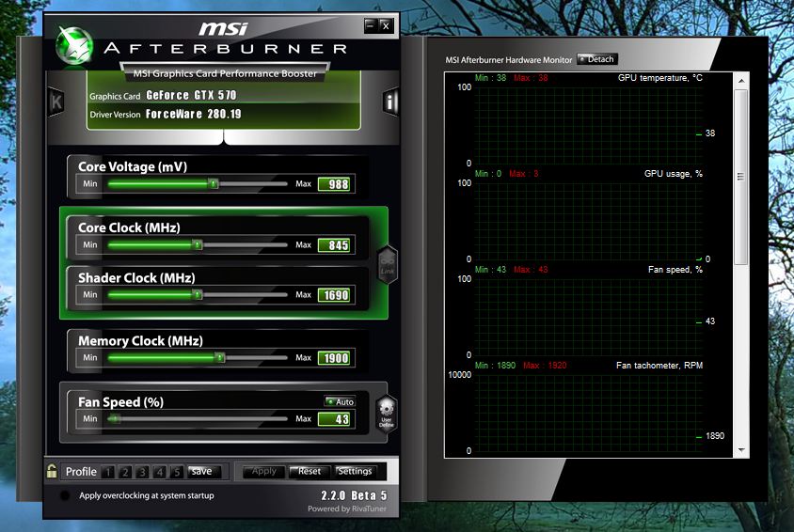
Task: Click the 2.2.0 Beta 5 version text
Action: (354, 495)
